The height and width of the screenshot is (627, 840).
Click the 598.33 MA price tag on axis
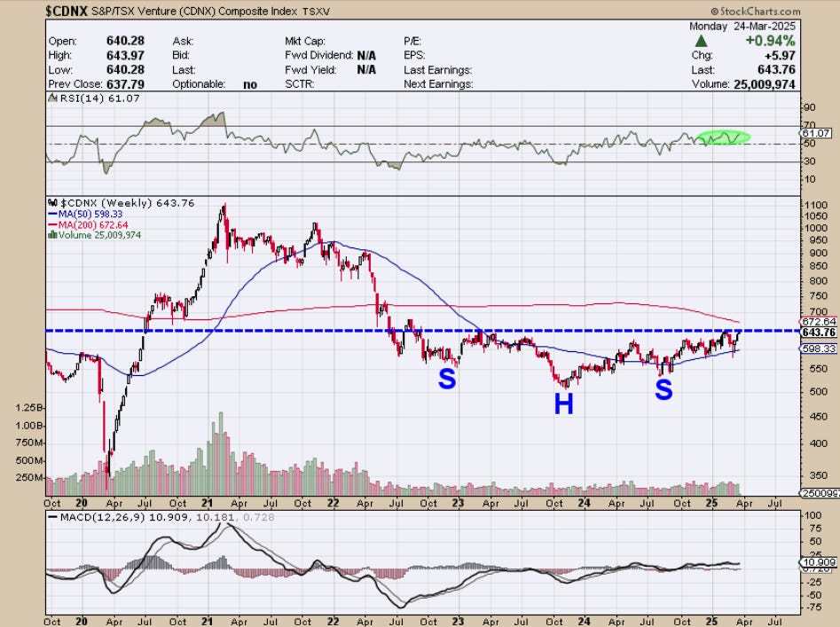click(x=819, y=349)
